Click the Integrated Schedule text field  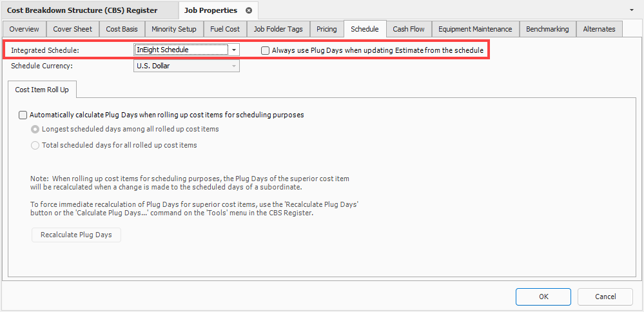point(181,50)
